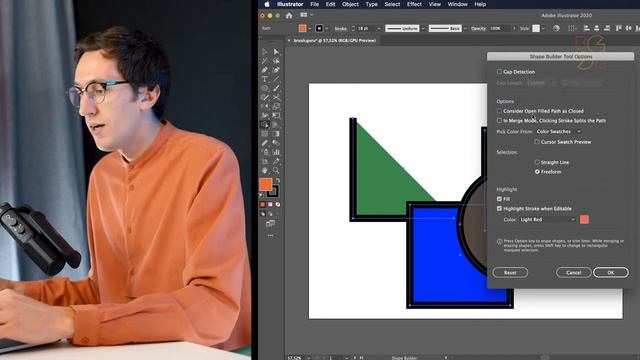
Task: Select the Zoom magnifier tool
Action: click(276, 170)
